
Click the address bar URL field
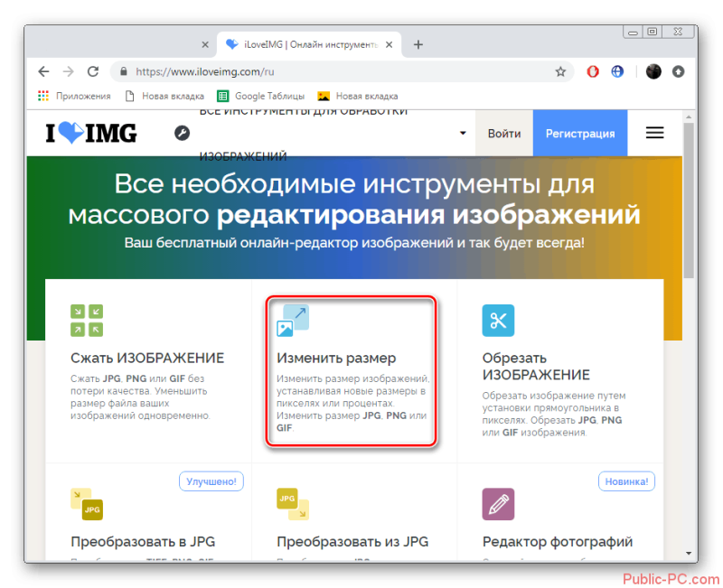click(342, 72)
